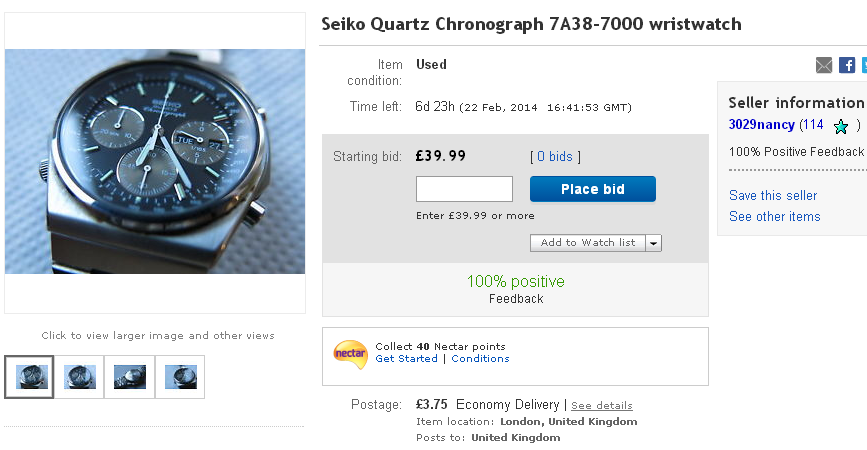867x450 pixels.
Task: Click the Add to Watch list button
Action: point(587,243)
